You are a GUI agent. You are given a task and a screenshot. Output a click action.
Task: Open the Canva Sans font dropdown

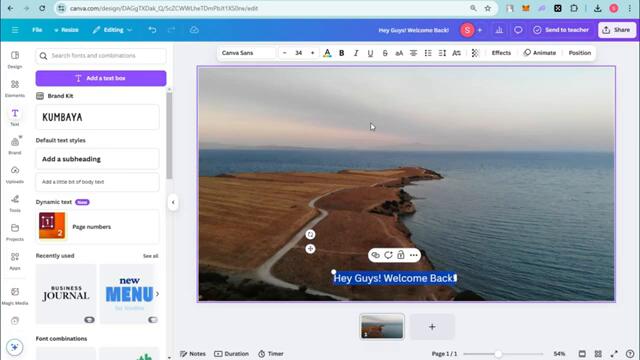tap(247, 53)
